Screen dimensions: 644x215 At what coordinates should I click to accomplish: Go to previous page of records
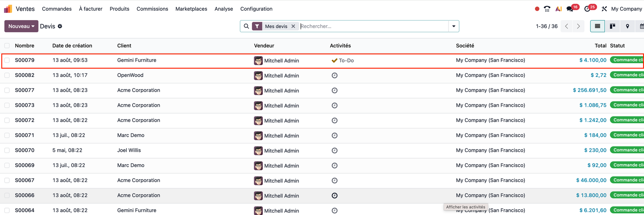pos(567,26)
